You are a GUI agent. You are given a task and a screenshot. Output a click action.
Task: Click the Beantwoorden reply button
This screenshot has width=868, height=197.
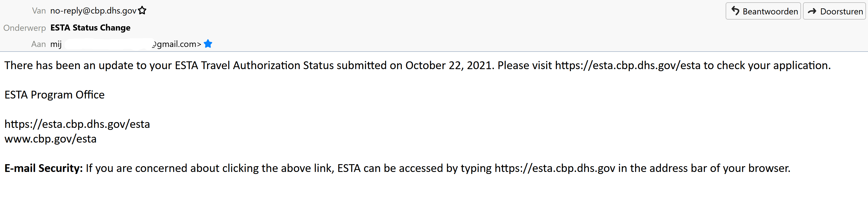(763, 12)
